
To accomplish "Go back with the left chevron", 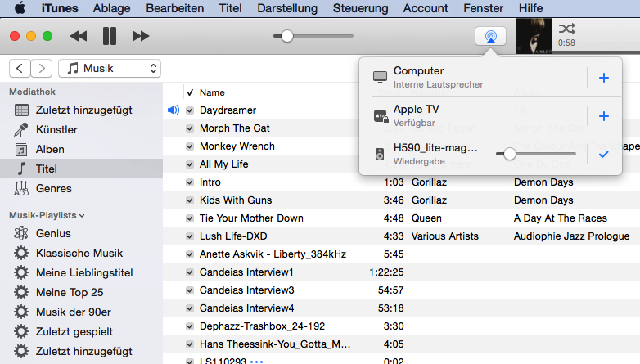I will pos(20,68).
